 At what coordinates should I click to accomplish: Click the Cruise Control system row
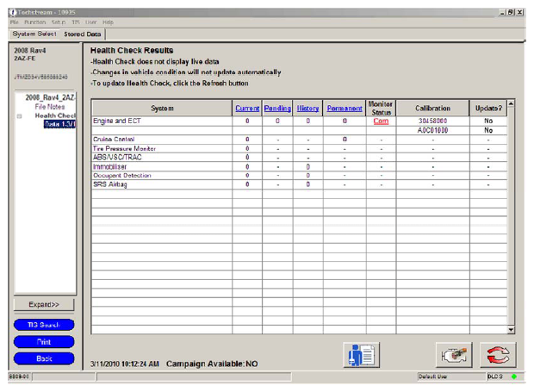300,140
